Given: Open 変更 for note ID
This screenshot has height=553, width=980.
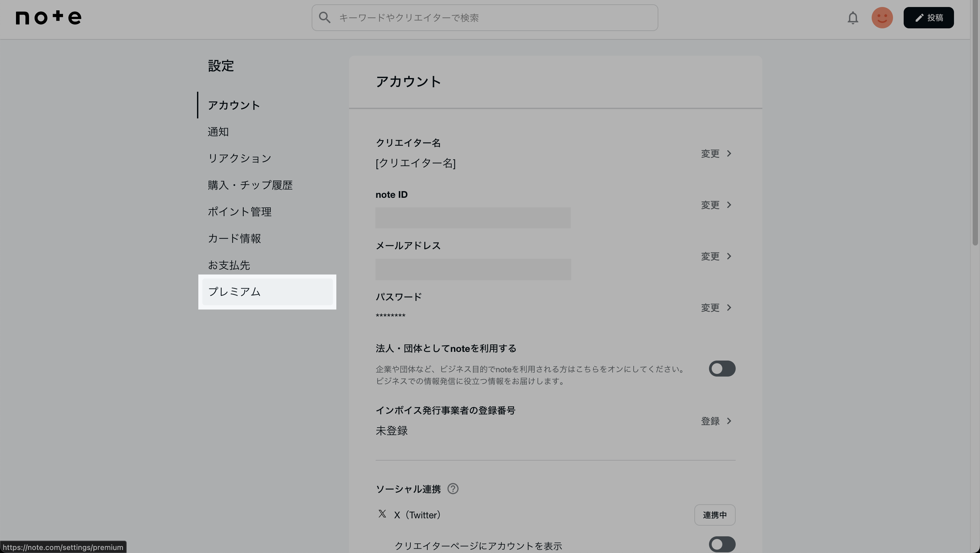Looking at the screenshot, I should [x=716, y=205].
